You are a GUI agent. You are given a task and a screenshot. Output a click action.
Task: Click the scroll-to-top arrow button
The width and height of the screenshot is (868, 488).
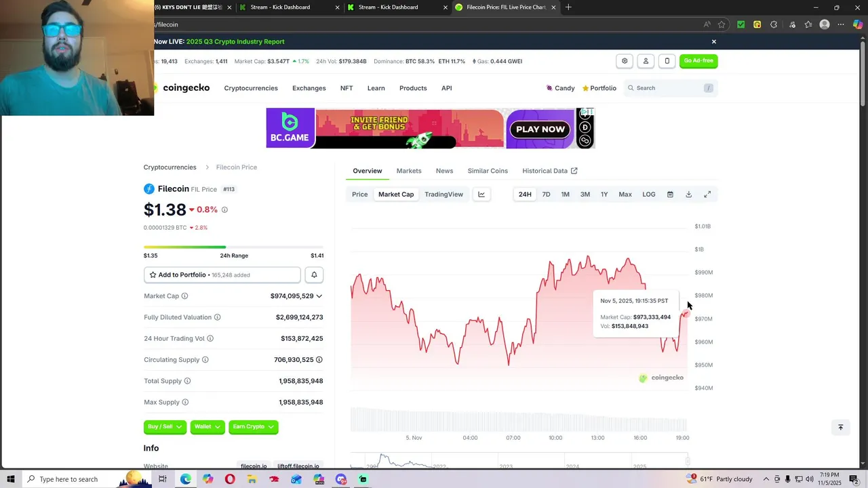(x=840, y=427)
